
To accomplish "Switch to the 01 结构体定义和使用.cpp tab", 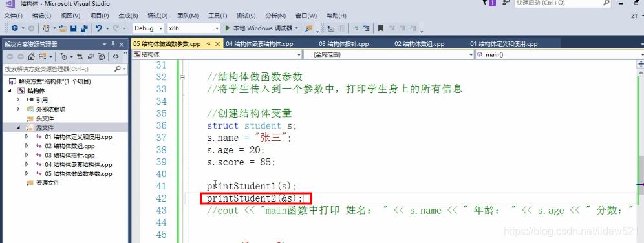I will click(504, 44).
